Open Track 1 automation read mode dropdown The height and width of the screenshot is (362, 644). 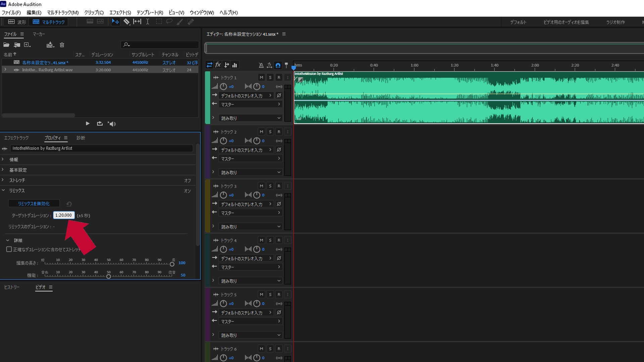[251, 118]
